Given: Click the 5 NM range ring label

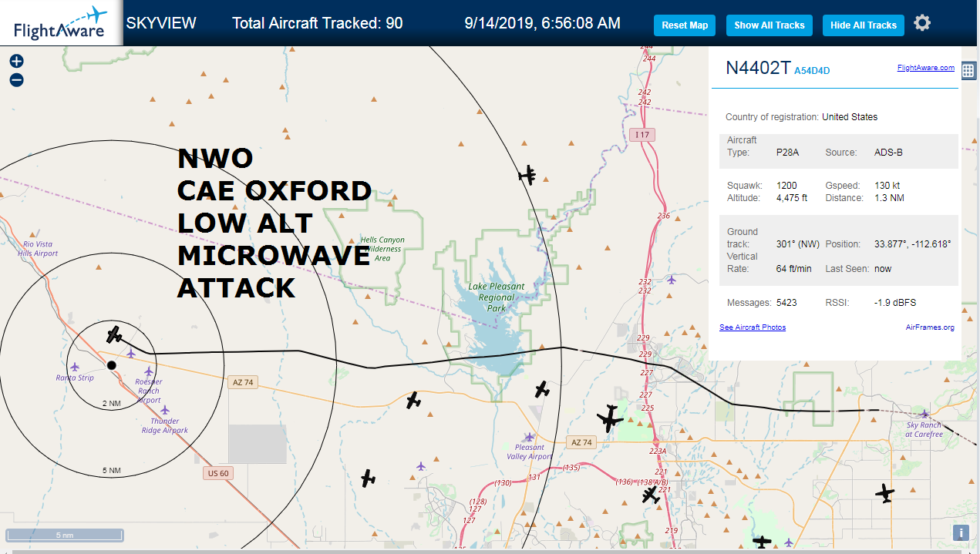Looking at the screenshot, I should (x=111, y=470).
